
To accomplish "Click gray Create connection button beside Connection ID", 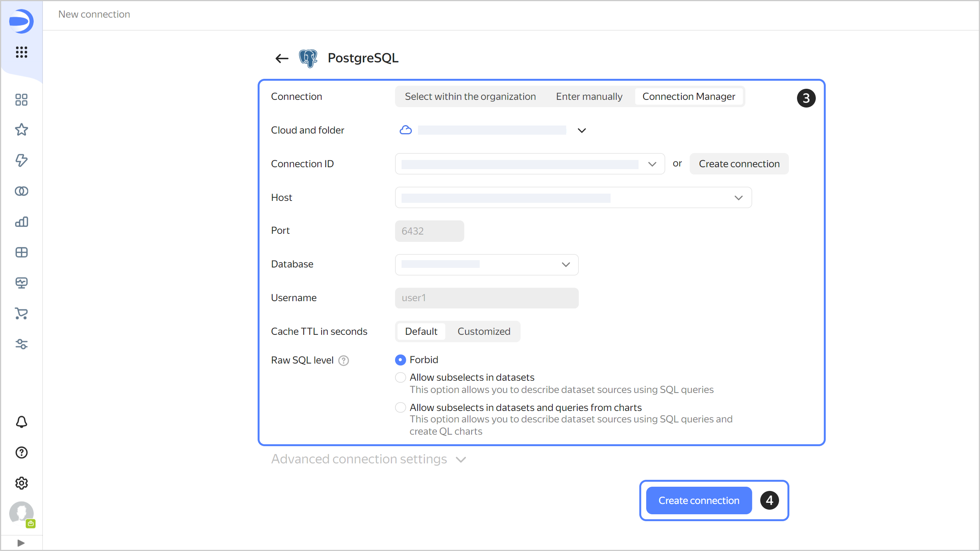I will tap(739, 164).
